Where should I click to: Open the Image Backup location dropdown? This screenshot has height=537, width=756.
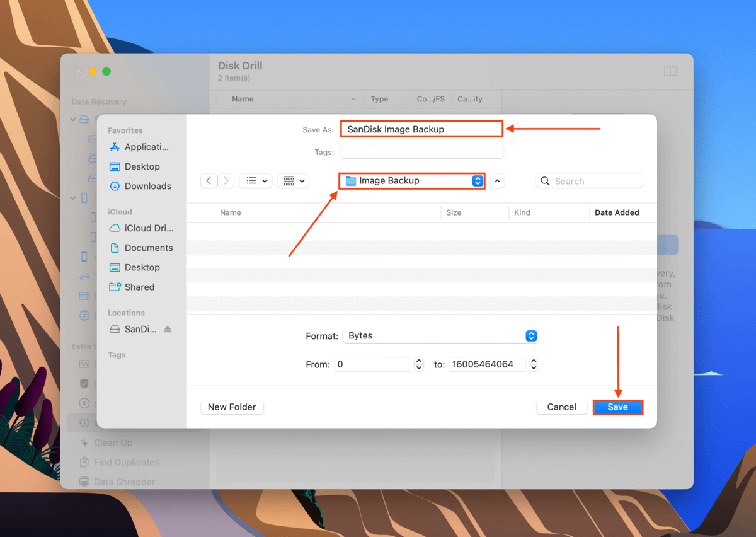point(412,181)
